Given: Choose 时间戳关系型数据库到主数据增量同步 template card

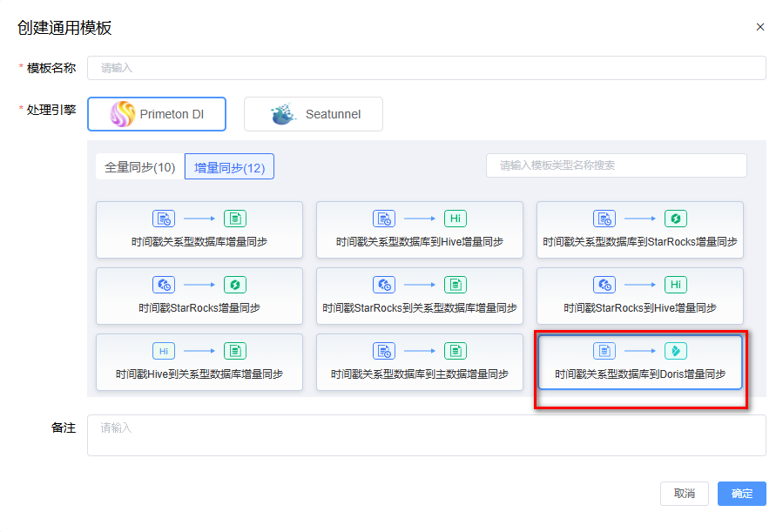Looking at the screenshot, I should pos(420,362).
